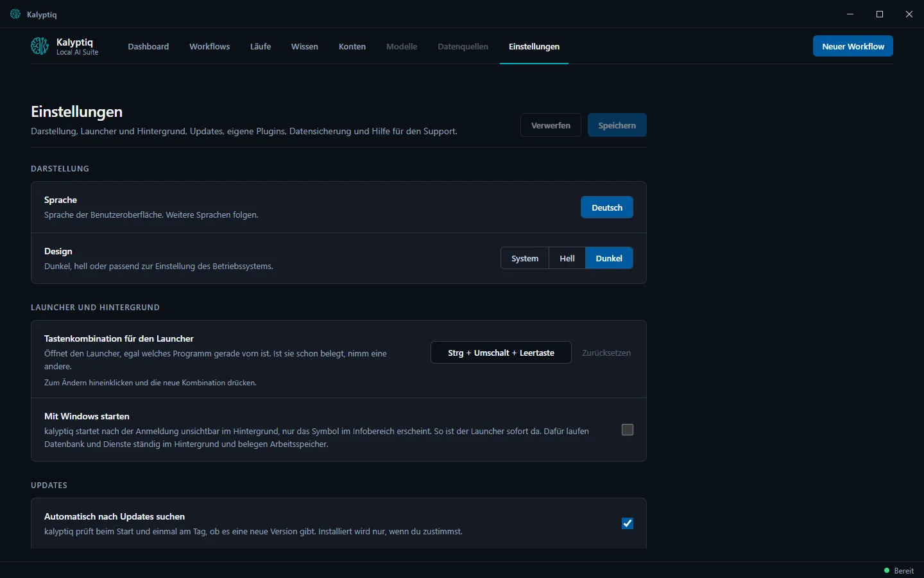Click the Sprache setting title
The height and width of the screenshot is (578, 924).
tap(60, 200)
